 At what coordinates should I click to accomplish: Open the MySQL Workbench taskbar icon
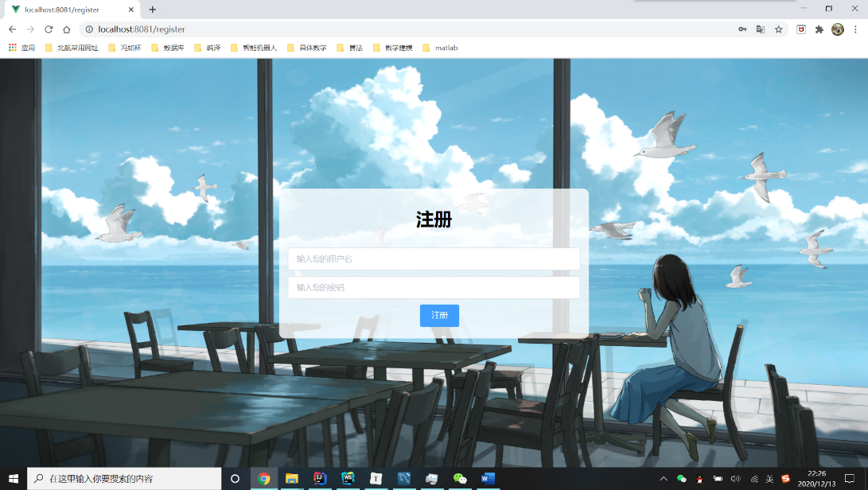[x=404, y=478]
